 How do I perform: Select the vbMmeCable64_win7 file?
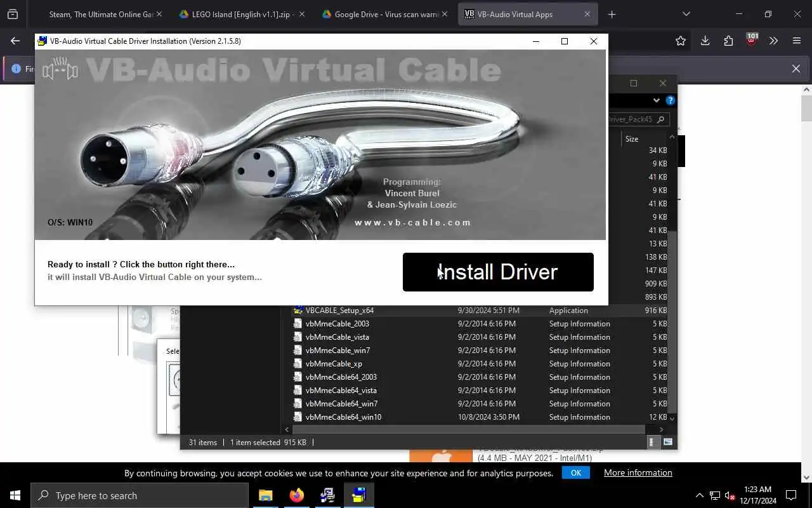point(480,404)
